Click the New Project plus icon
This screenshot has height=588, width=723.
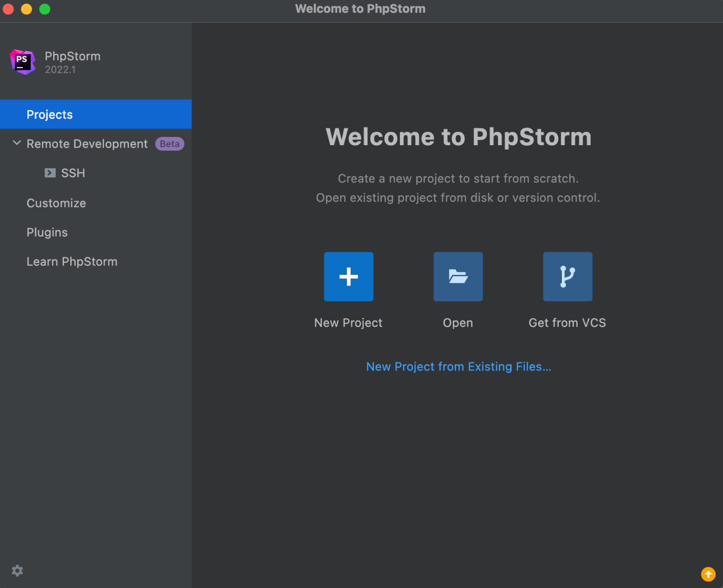(349, 276)
